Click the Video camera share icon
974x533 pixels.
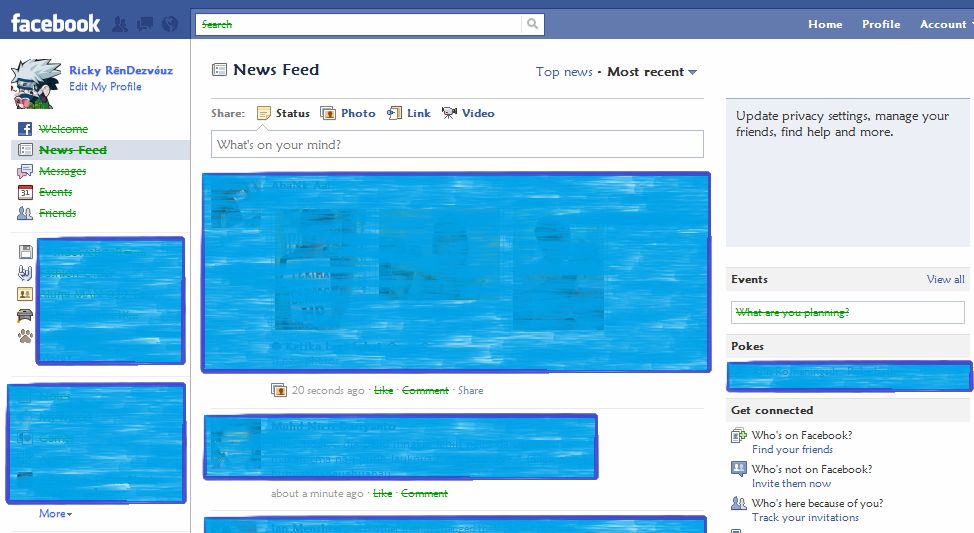pos(449,113)
